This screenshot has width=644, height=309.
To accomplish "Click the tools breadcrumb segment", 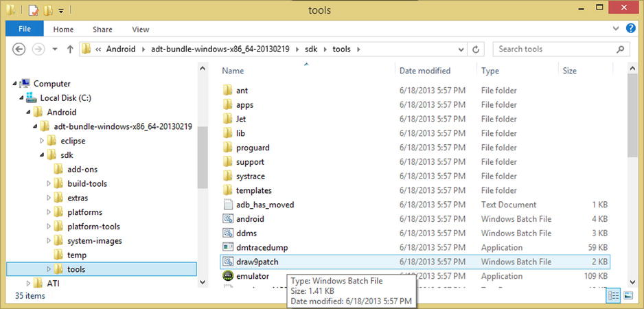I will (x=342, y=49).
